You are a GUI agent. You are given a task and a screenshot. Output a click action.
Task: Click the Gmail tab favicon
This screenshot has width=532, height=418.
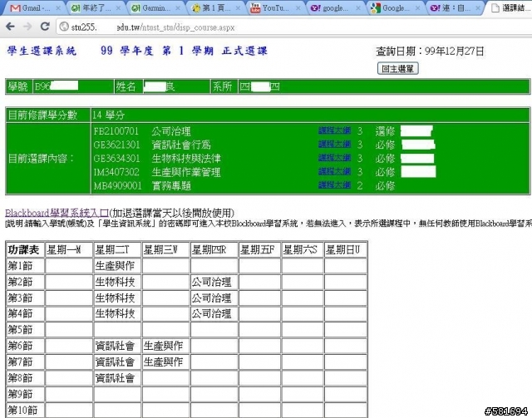(10, 8)
